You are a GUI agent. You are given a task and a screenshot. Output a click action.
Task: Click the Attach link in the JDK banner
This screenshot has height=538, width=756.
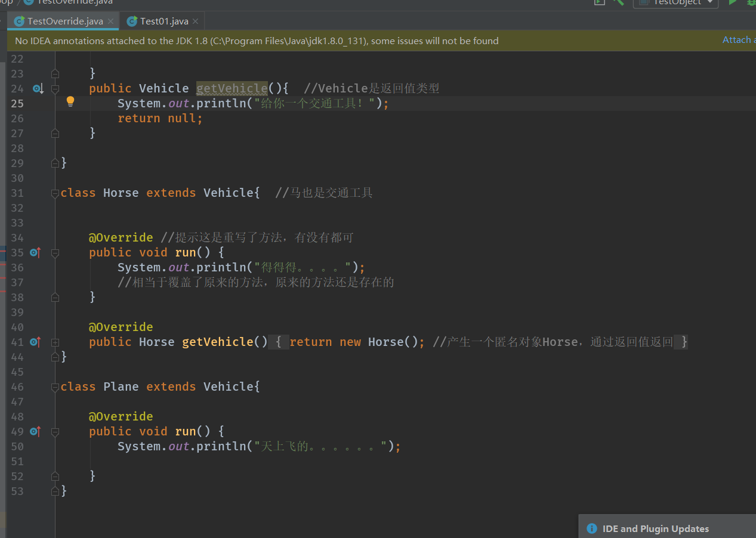pyautogui.click(x=738, y=40)
